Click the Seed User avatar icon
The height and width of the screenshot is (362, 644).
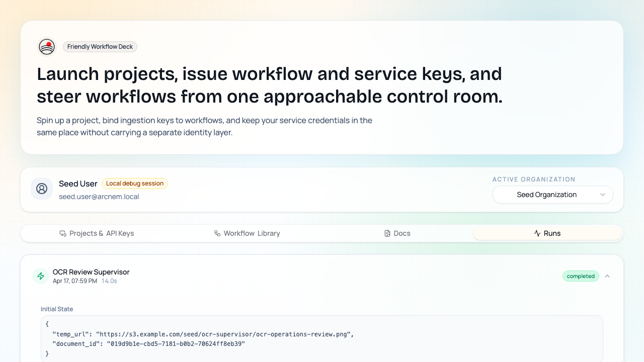(x=42, y=189)
